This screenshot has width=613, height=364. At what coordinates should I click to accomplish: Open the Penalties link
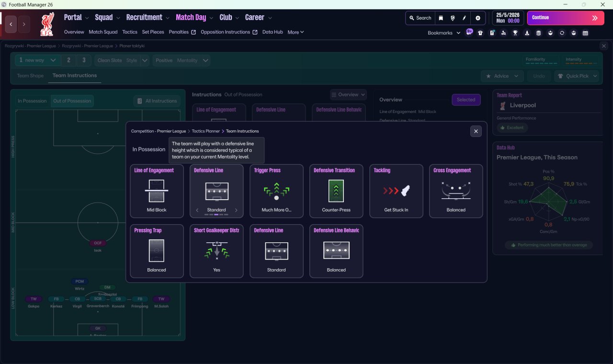[182, 32]
